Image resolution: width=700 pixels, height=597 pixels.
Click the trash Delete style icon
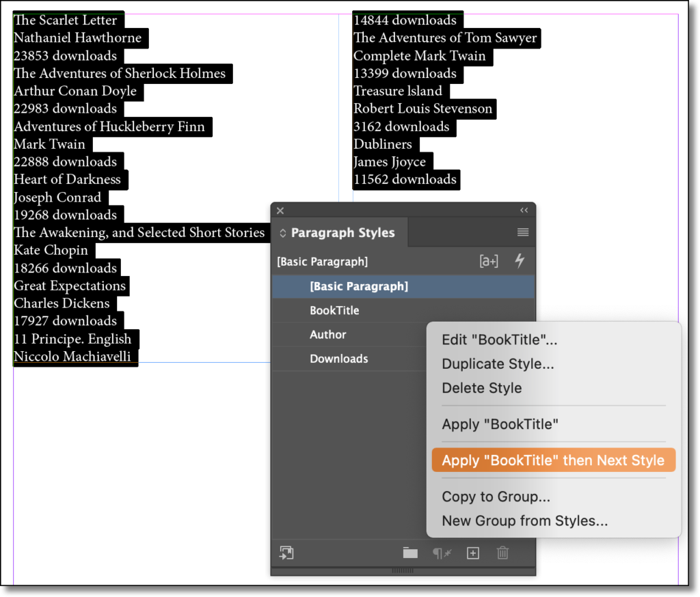(x=502, y=553)
